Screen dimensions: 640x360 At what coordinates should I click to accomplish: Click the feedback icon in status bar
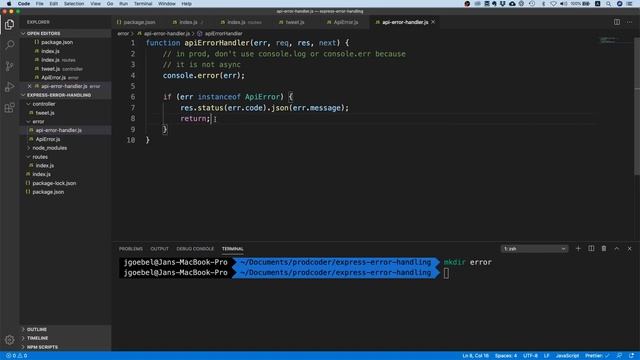[x=619, y=356]
